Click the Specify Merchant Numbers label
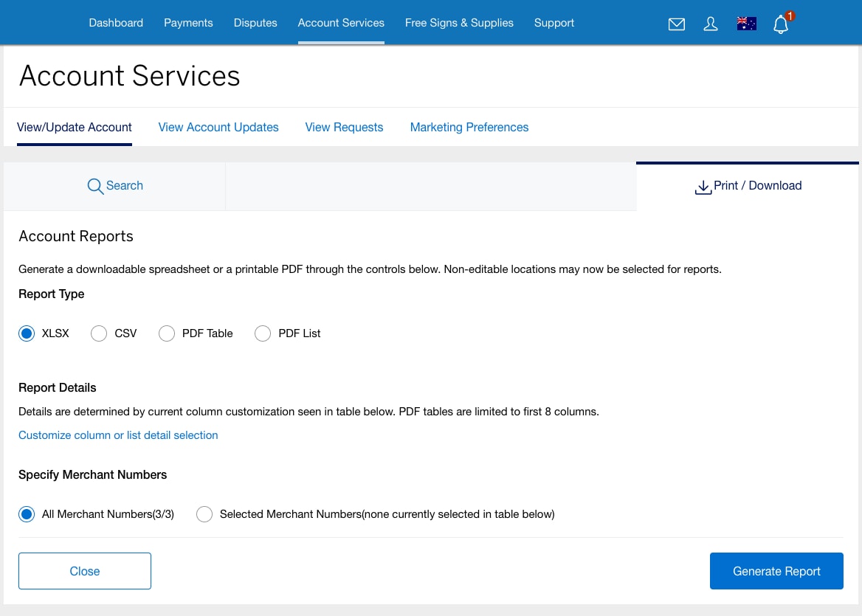The width and height of the screenshot is (862, 616). pos(92,475)
